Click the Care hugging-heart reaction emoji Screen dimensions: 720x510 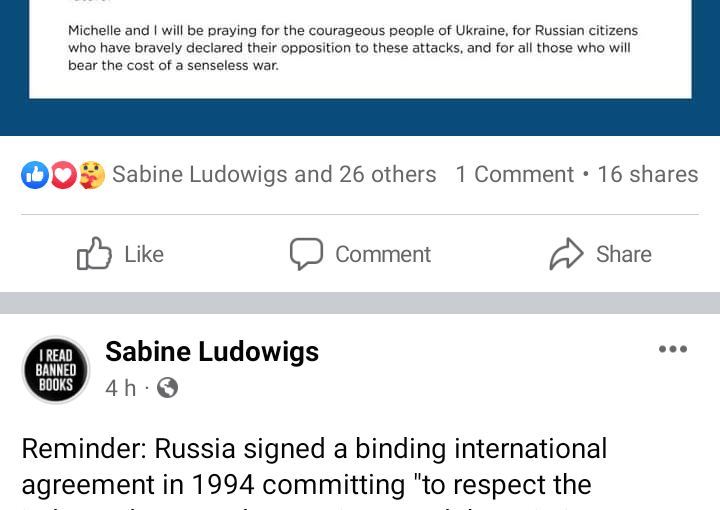(92, 175)
